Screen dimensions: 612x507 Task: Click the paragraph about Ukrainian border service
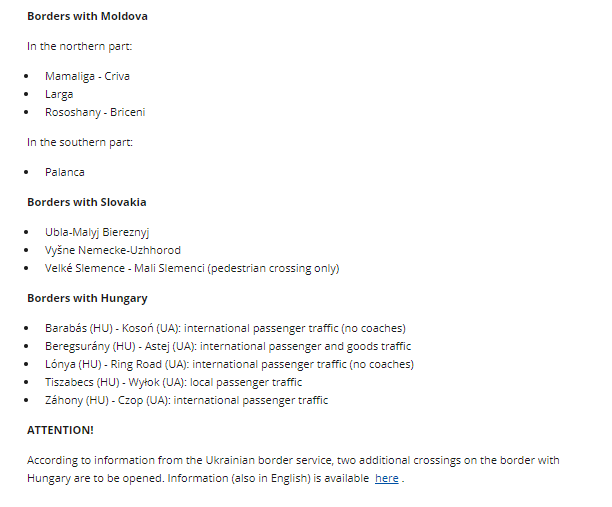coord(293,469)
